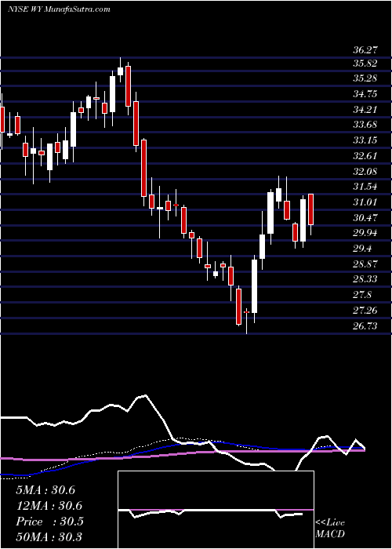392x549 pixels.
Task: Click the 32.61 price label
Action: 365,156
